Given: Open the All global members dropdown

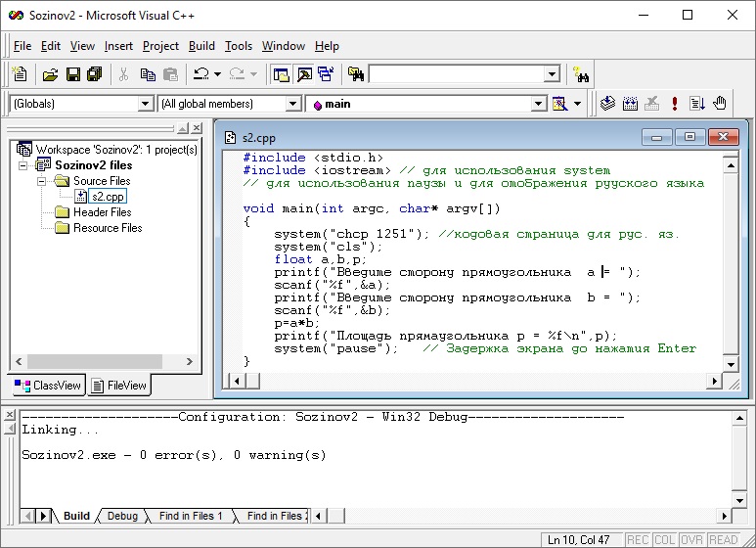Looking at the screenshot, I should pos(292,104).
